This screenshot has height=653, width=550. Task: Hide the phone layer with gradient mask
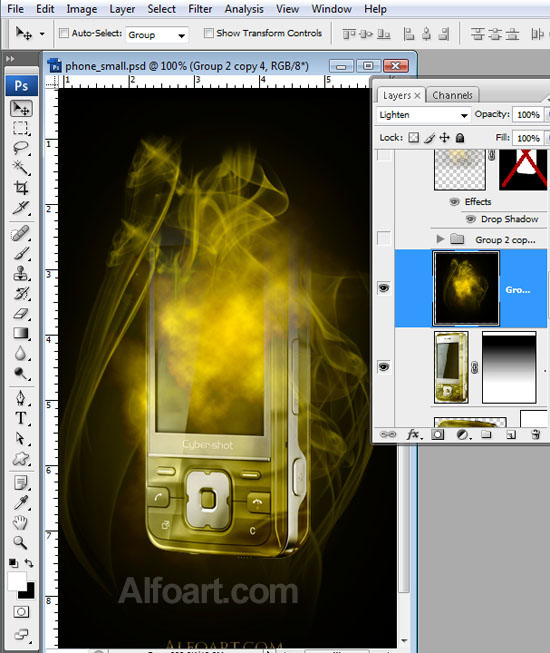383,367
